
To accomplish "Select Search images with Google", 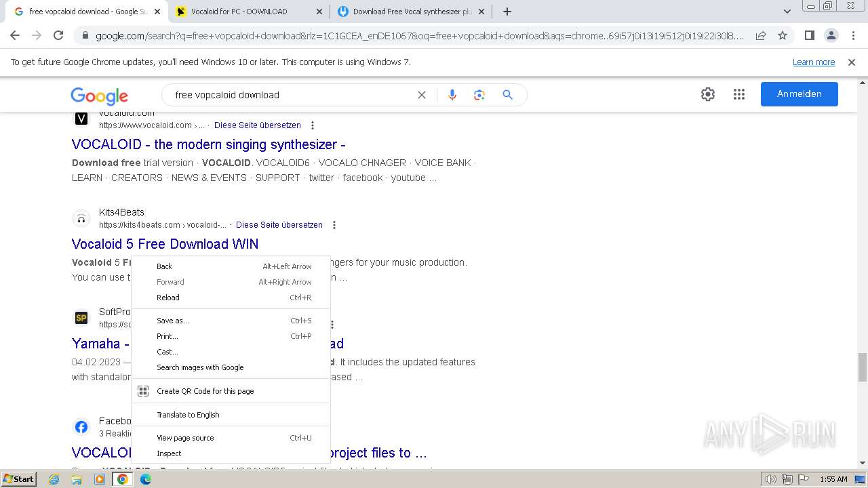I will pos(231,367).
